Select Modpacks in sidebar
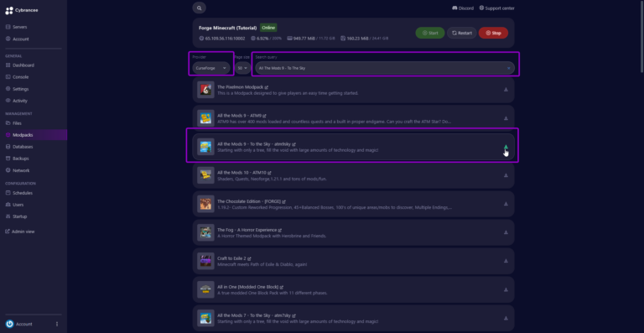This screenshot has width=644, height=333. (x=34, y=135)
